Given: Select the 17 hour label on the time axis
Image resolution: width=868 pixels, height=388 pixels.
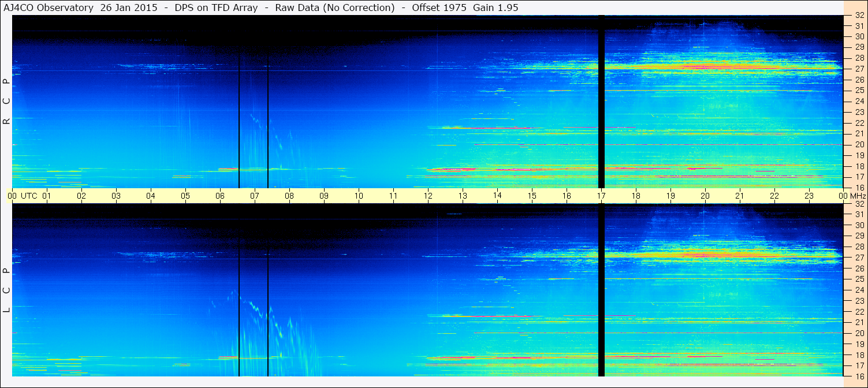Looking at the screenshot, I should tap(601, 196).
